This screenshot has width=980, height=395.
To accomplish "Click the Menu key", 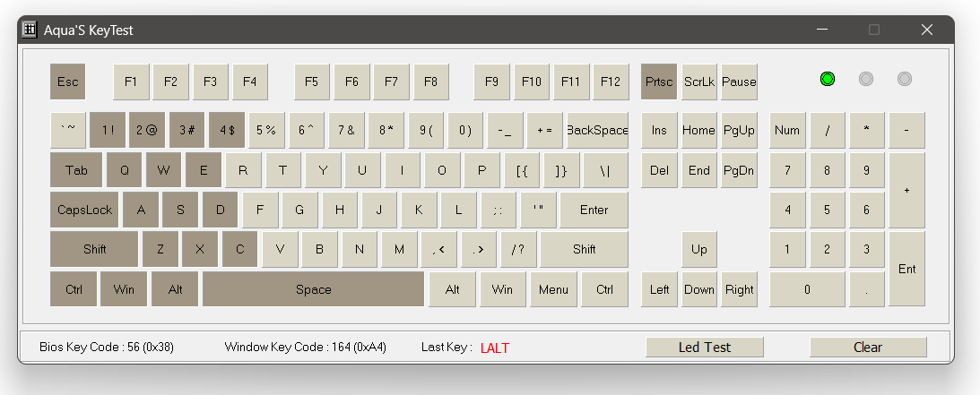I will tap(554, 289).
